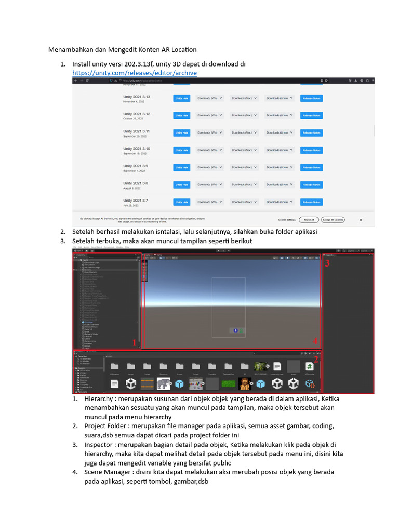Click browser reload icon

(87, 81)
